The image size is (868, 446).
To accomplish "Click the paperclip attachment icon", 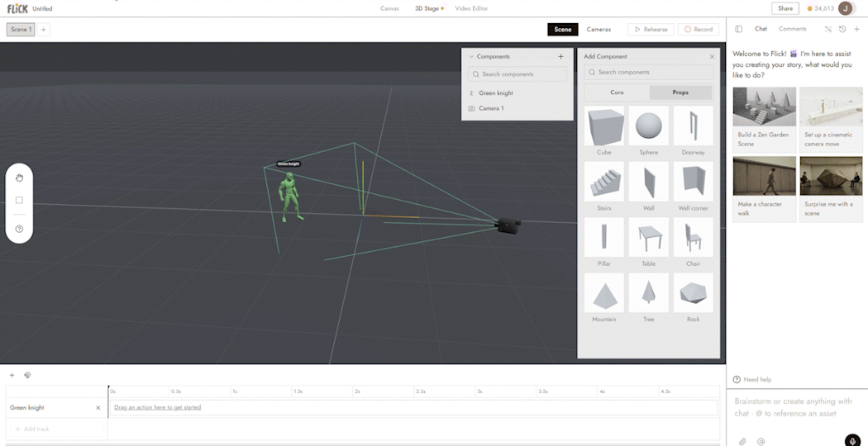I will [x=743, y=441].
